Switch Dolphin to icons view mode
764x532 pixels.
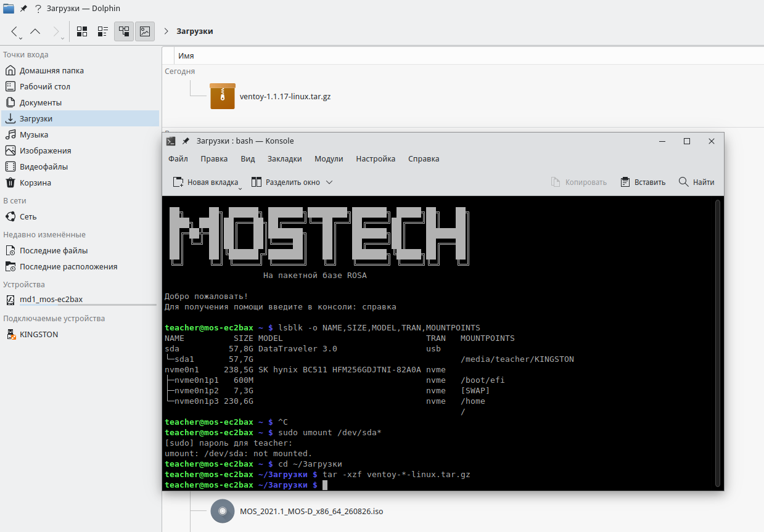click(x=82, y=31)
